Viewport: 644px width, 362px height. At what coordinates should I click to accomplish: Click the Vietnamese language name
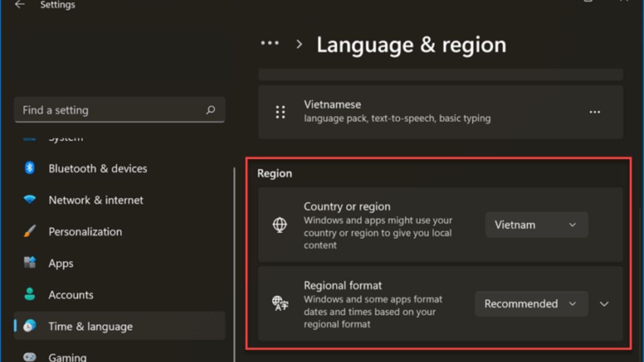point(332,105)
